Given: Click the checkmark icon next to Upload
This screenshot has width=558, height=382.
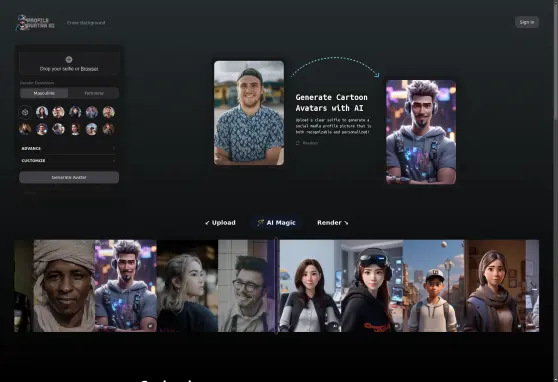Looking at the screenshot, I should pyautogui.click(x=207, y=223).
